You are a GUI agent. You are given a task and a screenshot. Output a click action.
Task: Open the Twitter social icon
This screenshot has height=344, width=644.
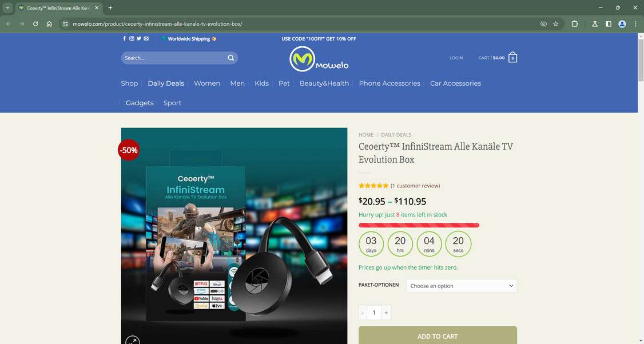click(x=138, y=38)
